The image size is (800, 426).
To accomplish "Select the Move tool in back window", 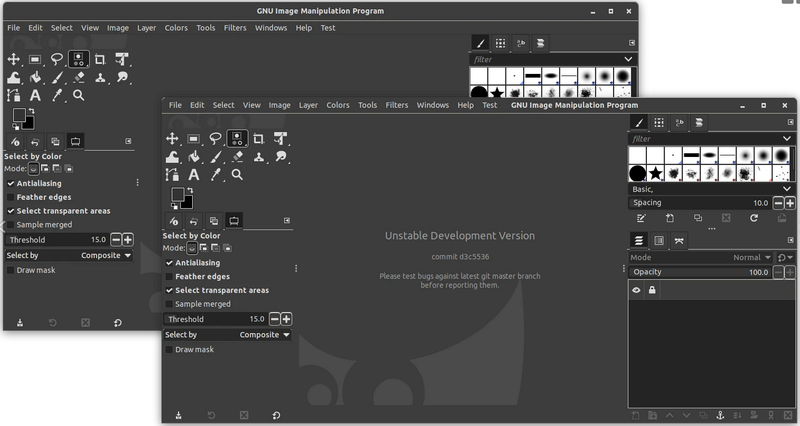I will coord(13,59).
